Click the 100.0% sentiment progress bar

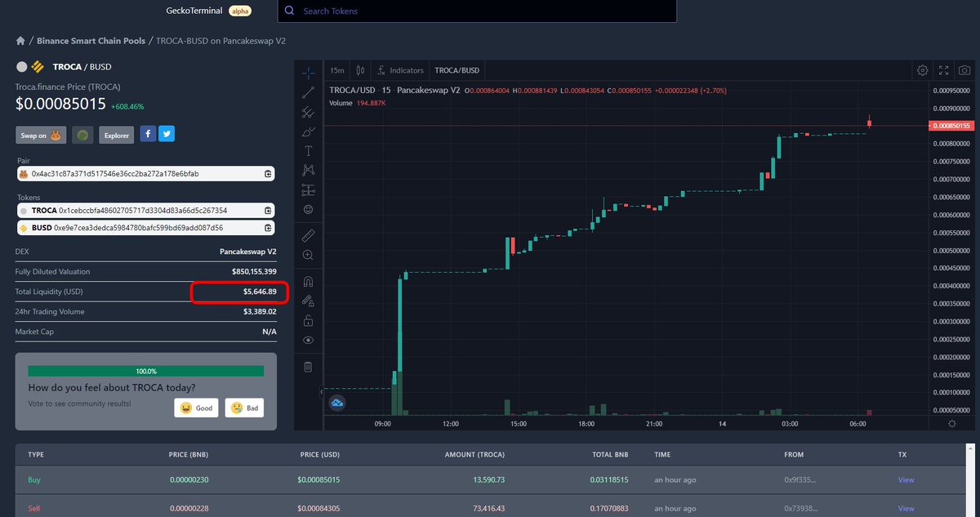tap(146, 371)
